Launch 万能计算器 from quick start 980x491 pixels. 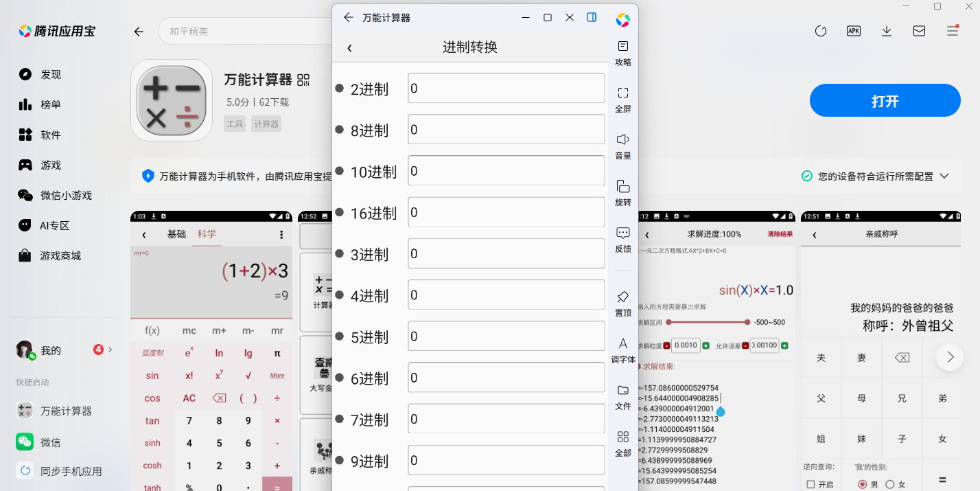tap(54, 411)
